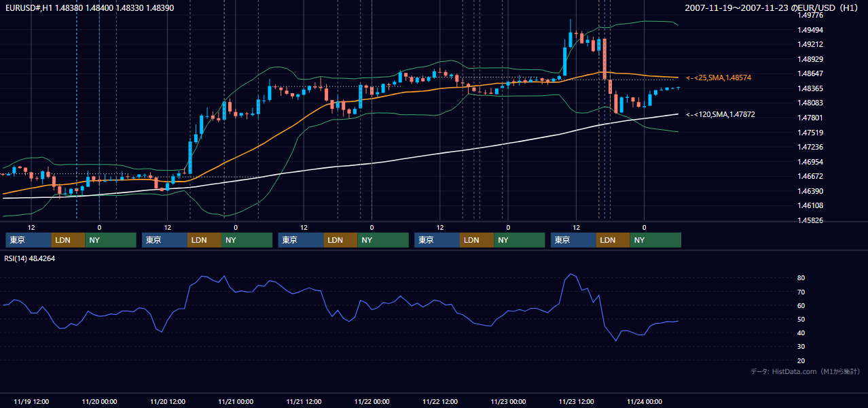The width and height of the screenshot is (868, 408).
Task: Click the 25 SMA label 1.48574
Action: [719, 78]
